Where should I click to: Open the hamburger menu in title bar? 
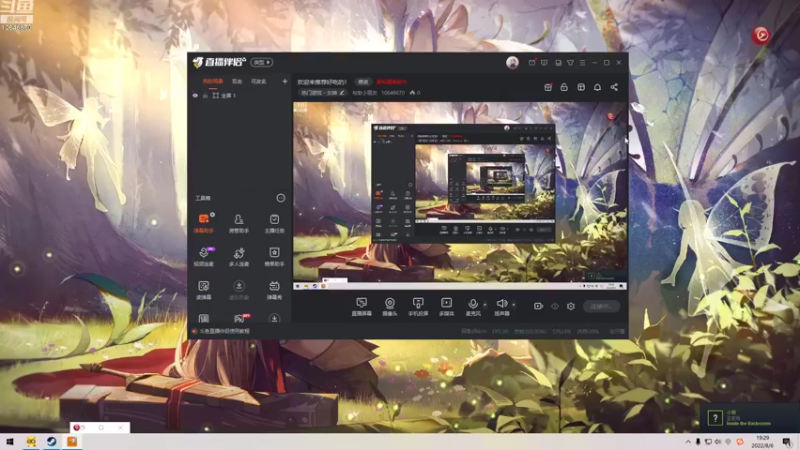tap(582, 63)
